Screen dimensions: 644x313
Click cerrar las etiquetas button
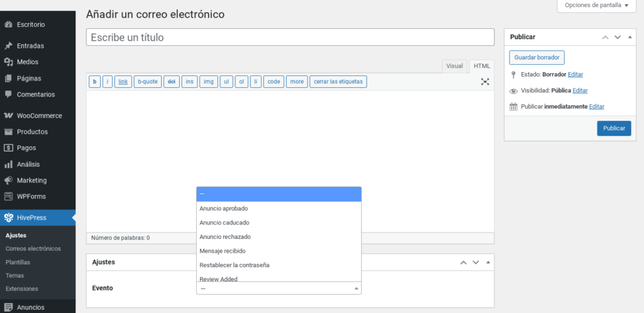[x=338, y=82]
